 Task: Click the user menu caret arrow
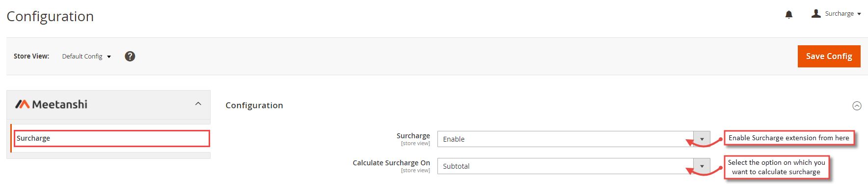859,14
